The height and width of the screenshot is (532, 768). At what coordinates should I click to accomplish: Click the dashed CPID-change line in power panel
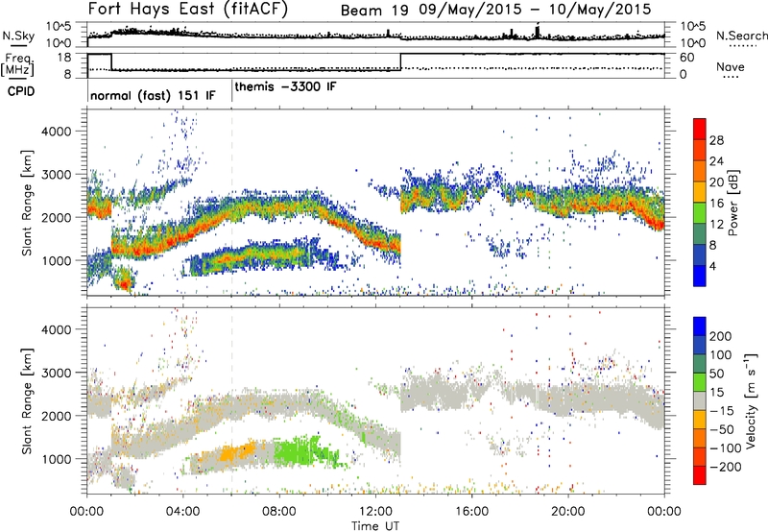click(232, 203)
